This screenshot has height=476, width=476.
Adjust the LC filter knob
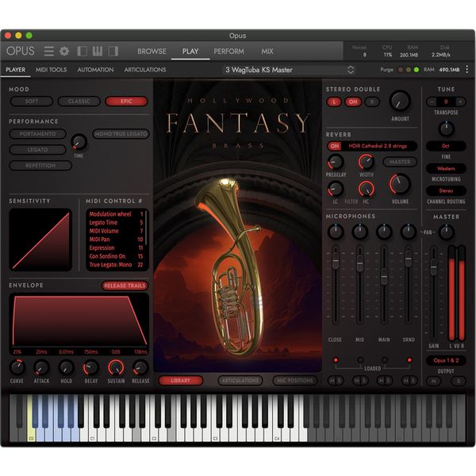[x=336, y=189]
